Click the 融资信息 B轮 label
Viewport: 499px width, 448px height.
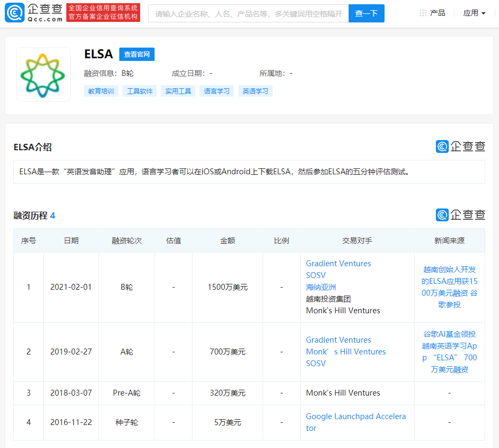pyautogui.click(x=109, y=73)
